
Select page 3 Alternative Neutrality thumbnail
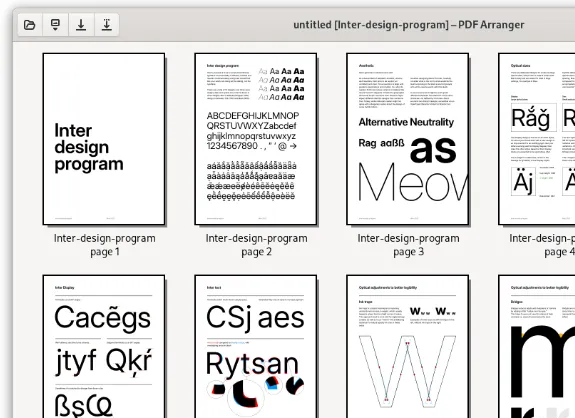pyautogui.click(x=407, y=139)
